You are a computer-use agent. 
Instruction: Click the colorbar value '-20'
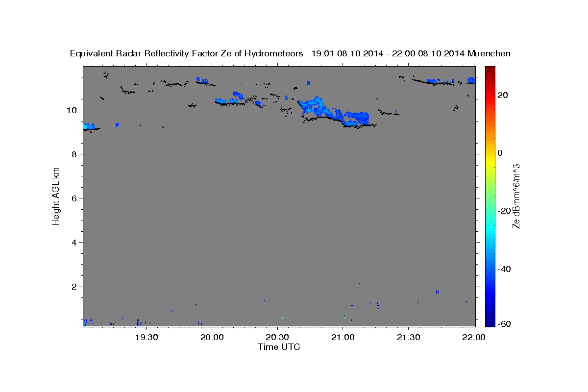tap(503, 211)
